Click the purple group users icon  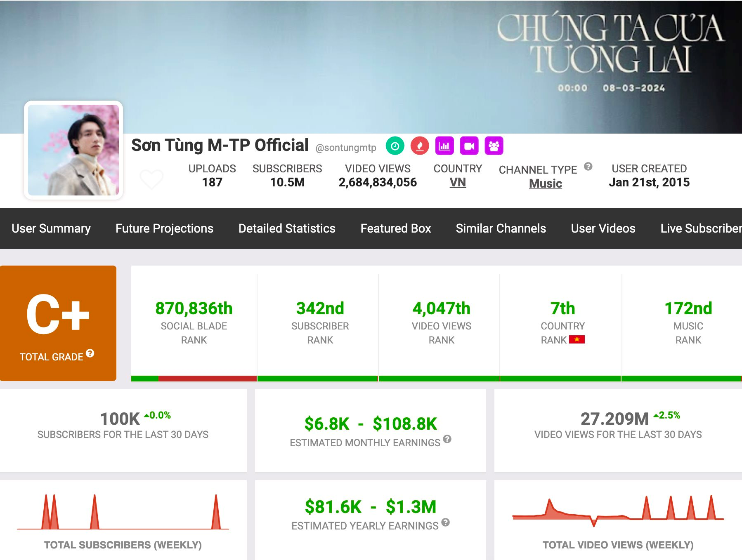494,146
